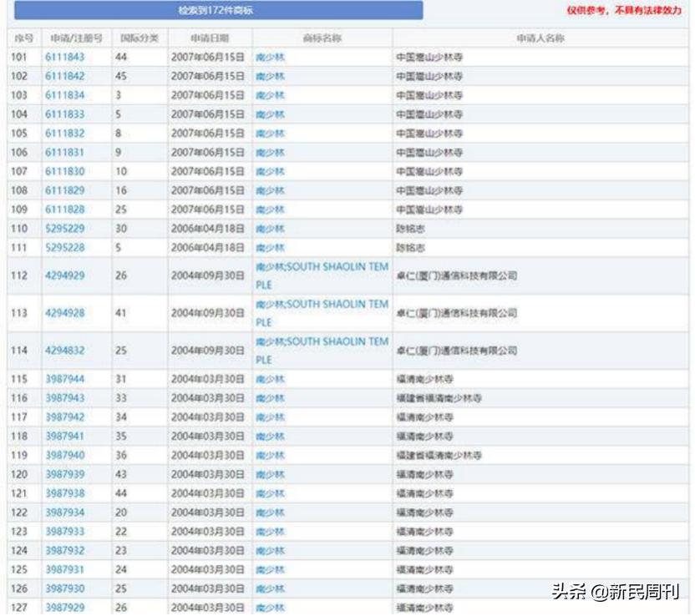695x616 pixels.
Task: Open registration number 3987938 link
Action: [64, 493]
